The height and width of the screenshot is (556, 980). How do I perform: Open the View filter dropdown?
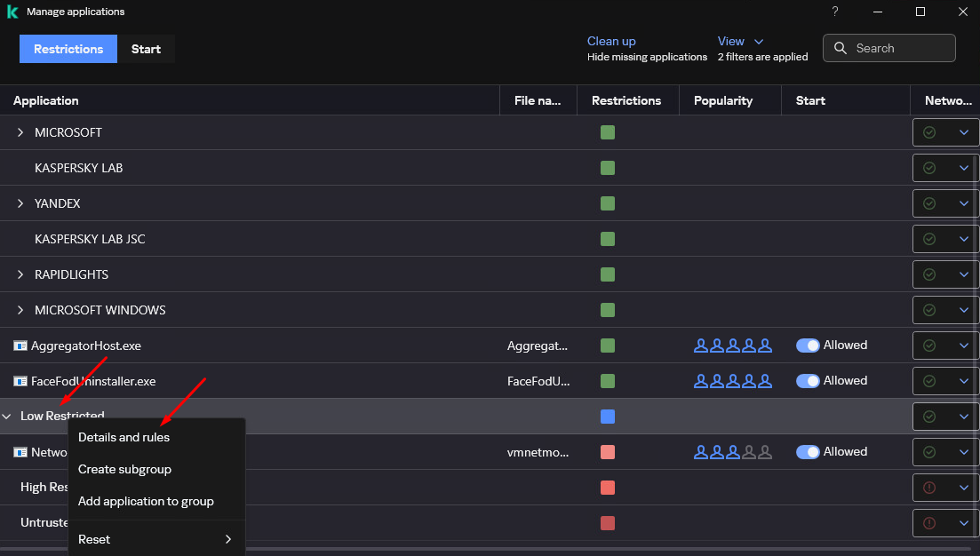pos(740,41)
